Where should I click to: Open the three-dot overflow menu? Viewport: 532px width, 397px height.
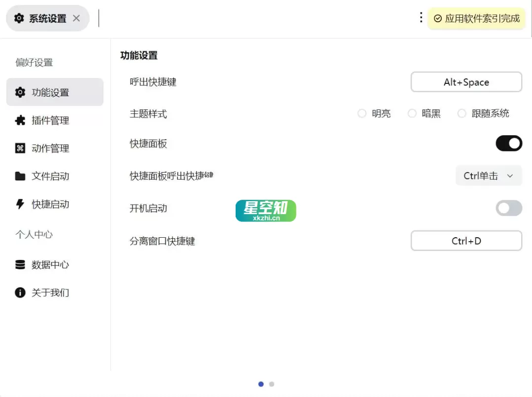click(x=421, y=17)
